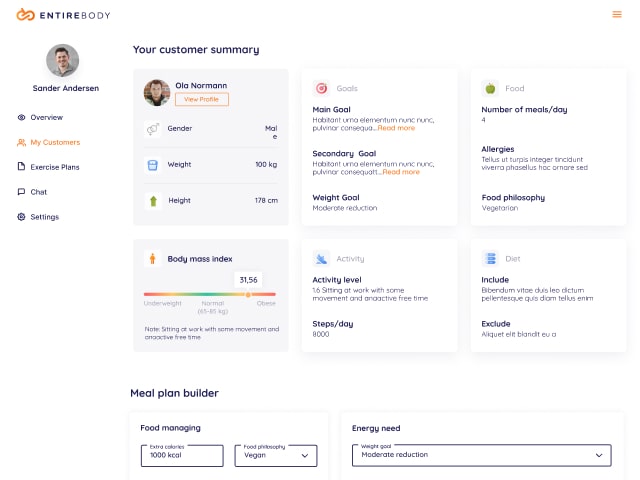Click the 178 cm height value
Image resolution: width=640 pixels, height=480 pixels.
[x=266, y=200]
